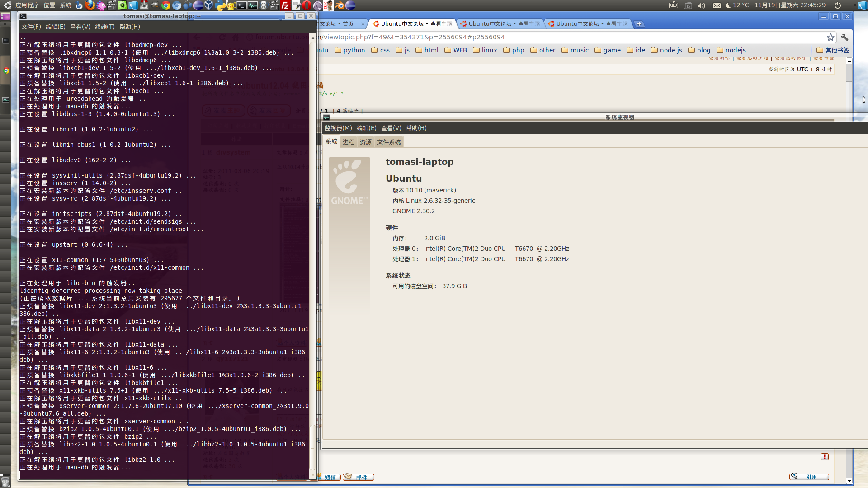Screen dimensions: 868x488
Task: Open python bookmarks folder
Action: coord(349,50)
